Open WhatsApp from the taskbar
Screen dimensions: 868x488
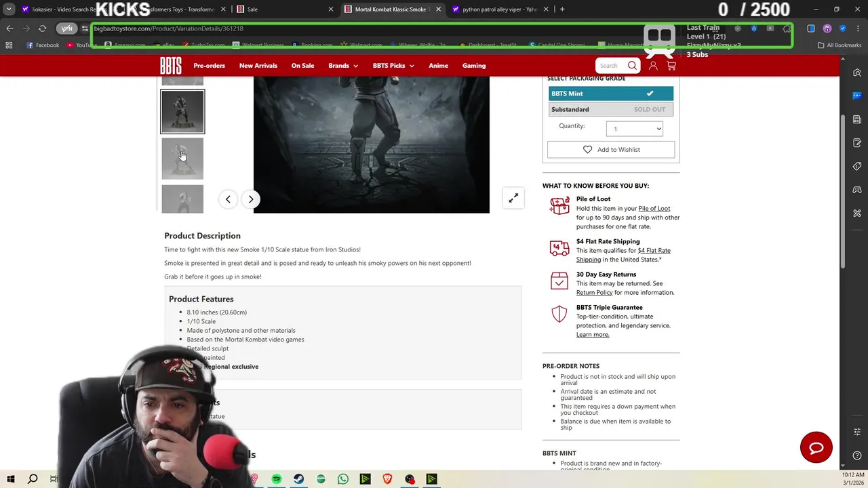(x=343, y=479)
